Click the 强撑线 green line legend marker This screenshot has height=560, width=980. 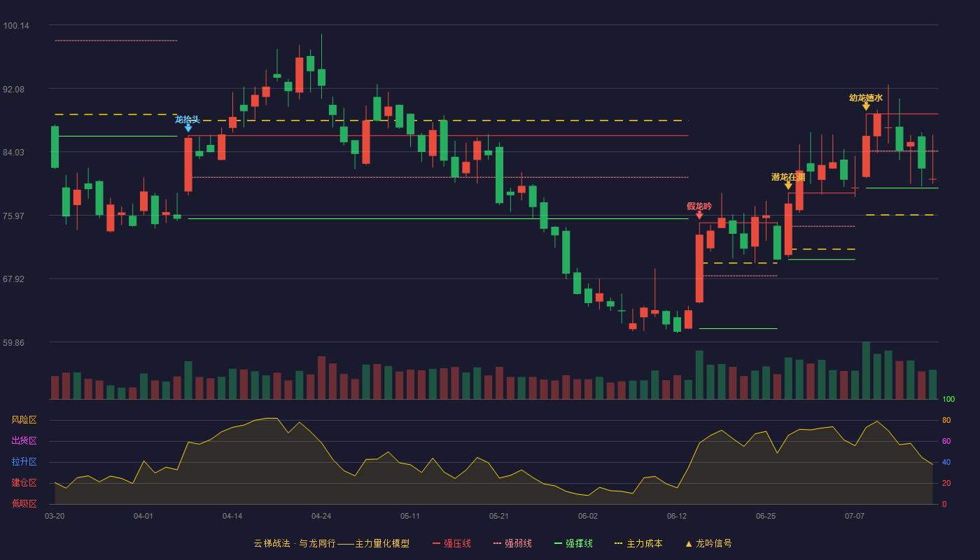point(558,543)
